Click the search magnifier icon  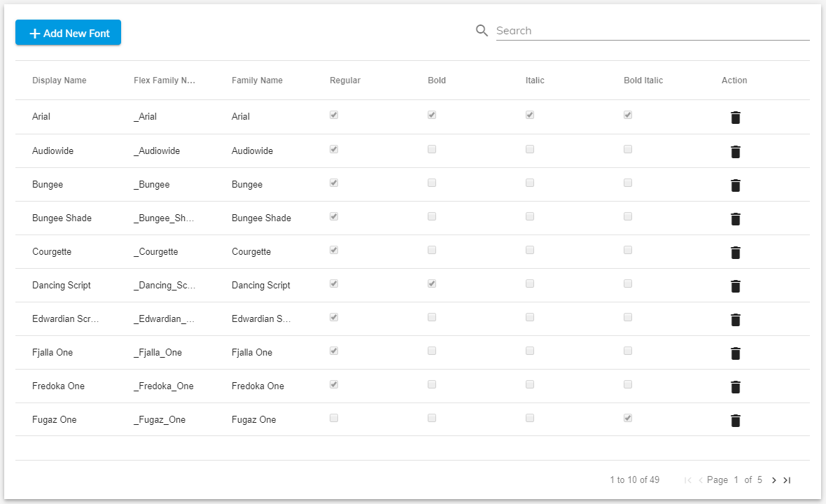[x=482, y=31]
